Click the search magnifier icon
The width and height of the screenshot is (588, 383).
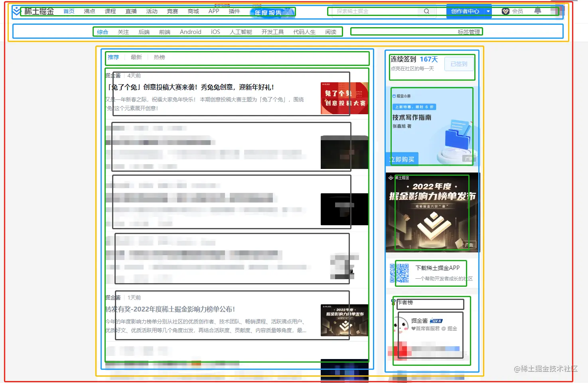(x=426, y=11)
